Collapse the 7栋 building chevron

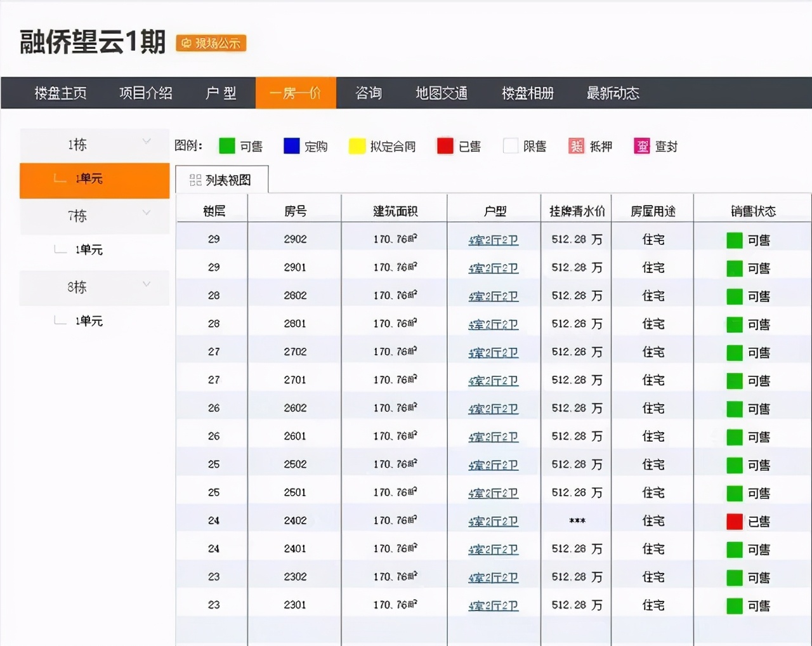click(147, 213)
